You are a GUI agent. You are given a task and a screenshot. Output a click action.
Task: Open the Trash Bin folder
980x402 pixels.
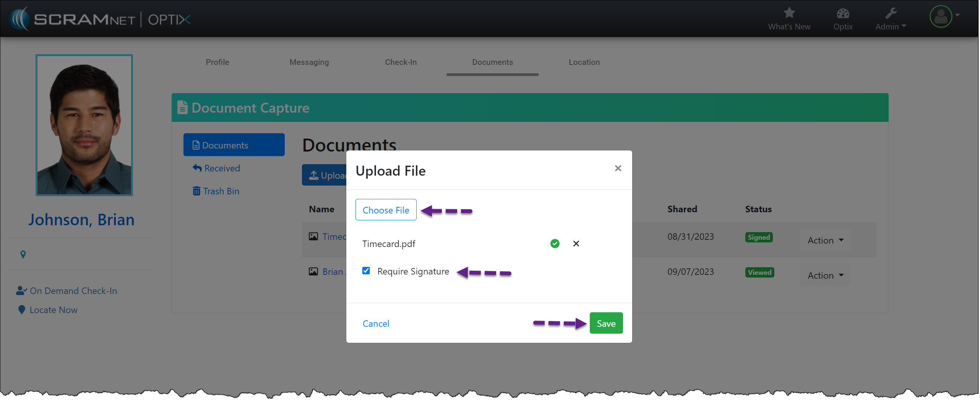click(216, 191)
